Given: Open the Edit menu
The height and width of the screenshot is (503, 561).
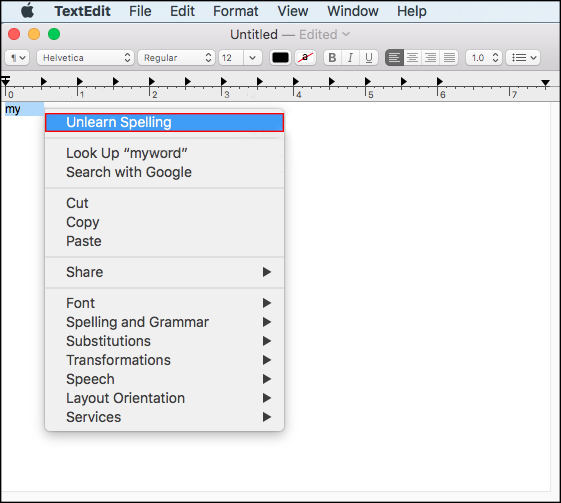Looking at the screenshot, I should pos(182,11).
